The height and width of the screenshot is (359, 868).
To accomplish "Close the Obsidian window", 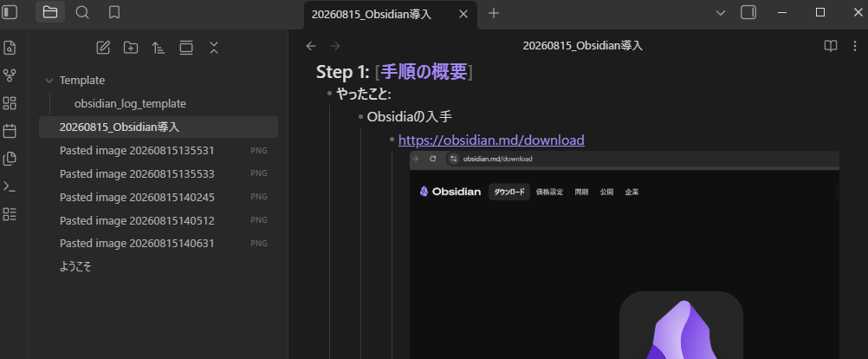I will tap(858, 12).
